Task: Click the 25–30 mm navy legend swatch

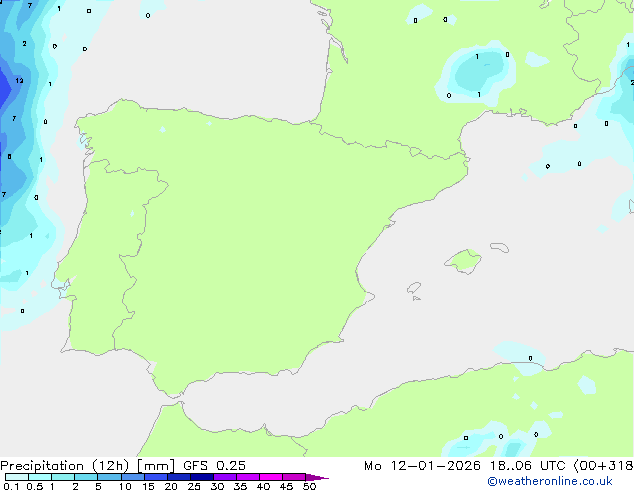Action: (x=202, y=477)
